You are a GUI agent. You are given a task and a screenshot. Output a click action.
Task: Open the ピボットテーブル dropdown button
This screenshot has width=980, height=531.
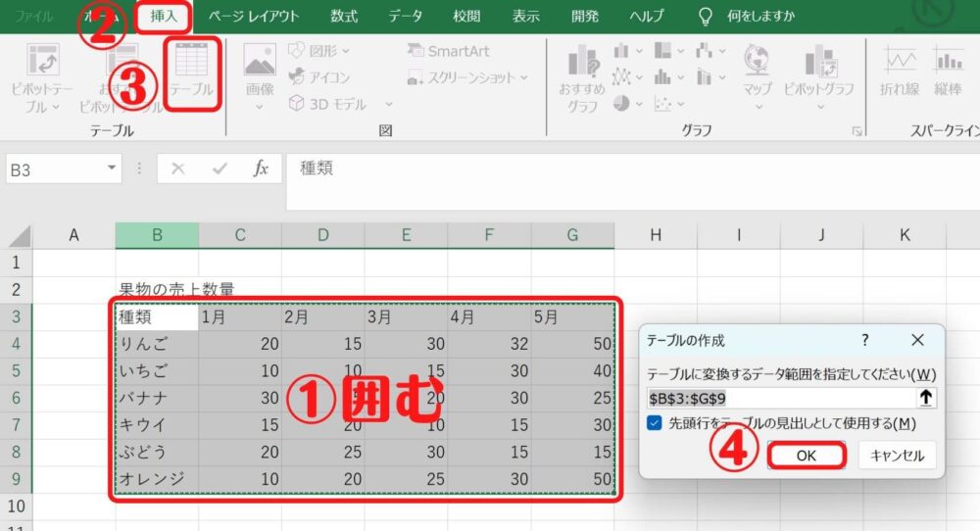pyautogui.click(x=42, y=78)
